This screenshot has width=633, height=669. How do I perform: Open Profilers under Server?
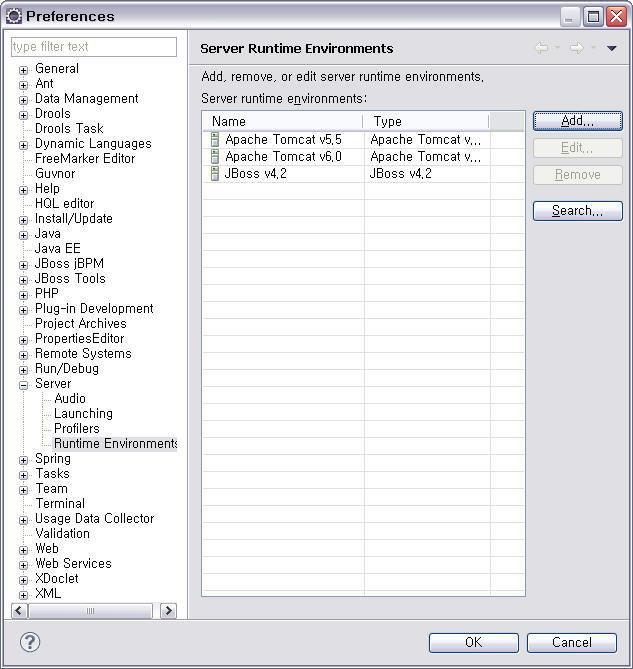[77, 428]
